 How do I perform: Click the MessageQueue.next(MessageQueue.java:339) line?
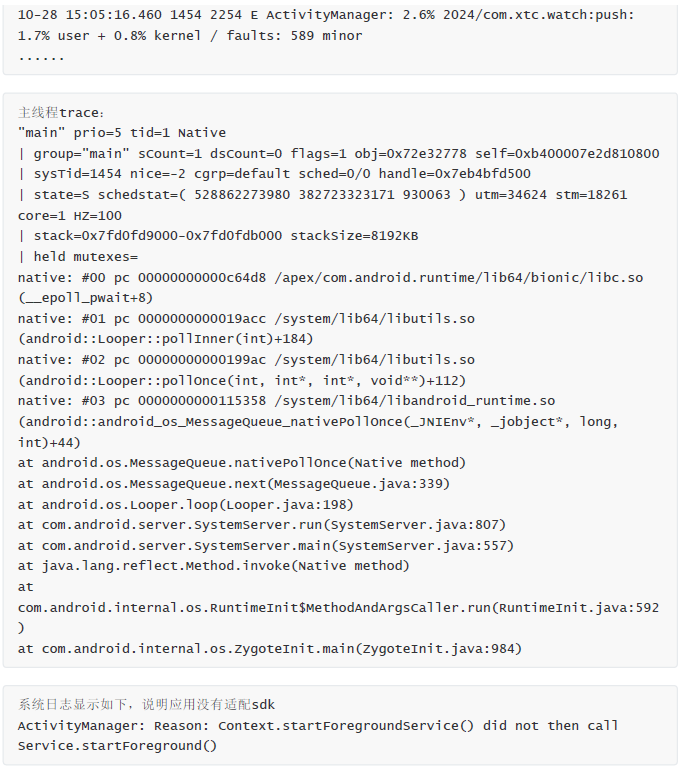(x=234, y=484)
